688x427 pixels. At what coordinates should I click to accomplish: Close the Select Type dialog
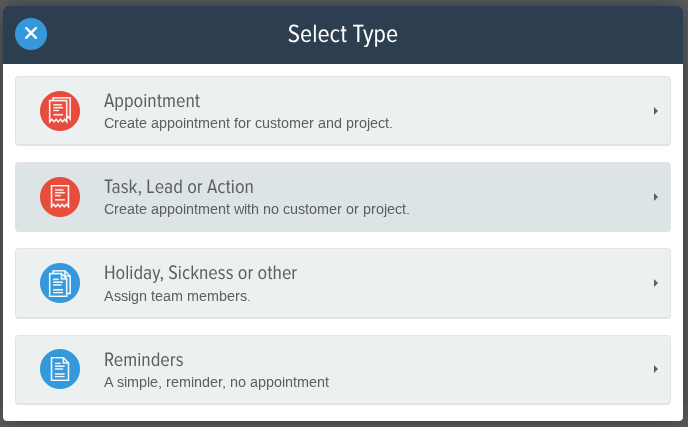tap(31, 34)
